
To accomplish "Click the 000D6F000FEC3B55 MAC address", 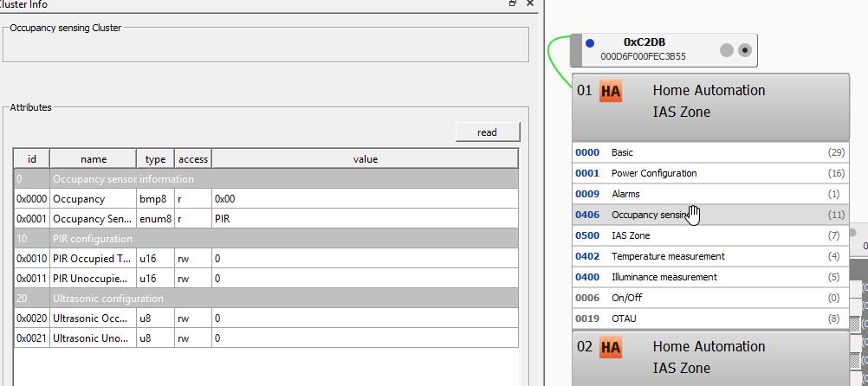I will [x=644, y=56].
